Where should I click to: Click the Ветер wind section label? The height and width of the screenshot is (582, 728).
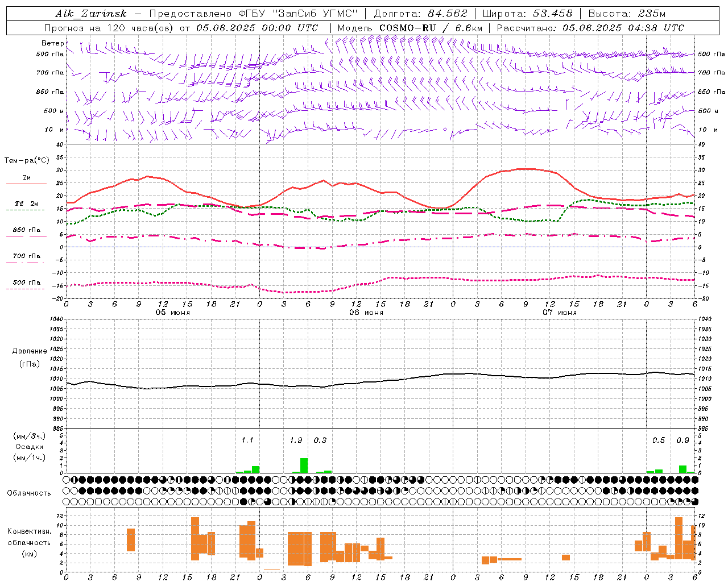[52, 43]
